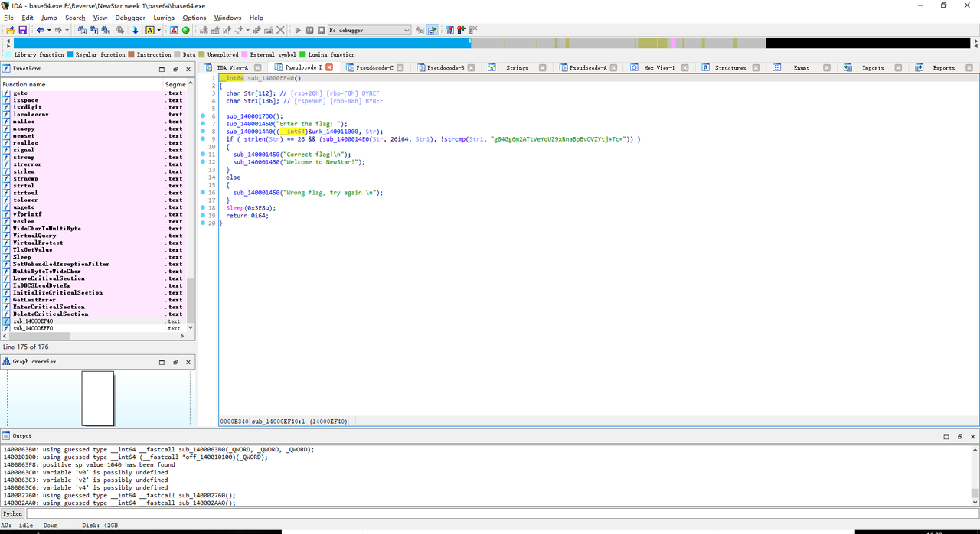Screen dimensions: 980x534
Task: Switch to the Strings tab
Action: coord(517,68)
